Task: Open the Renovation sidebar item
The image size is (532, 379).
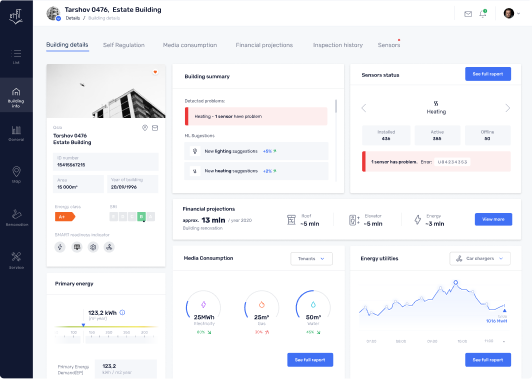Action: click(16, 217)
